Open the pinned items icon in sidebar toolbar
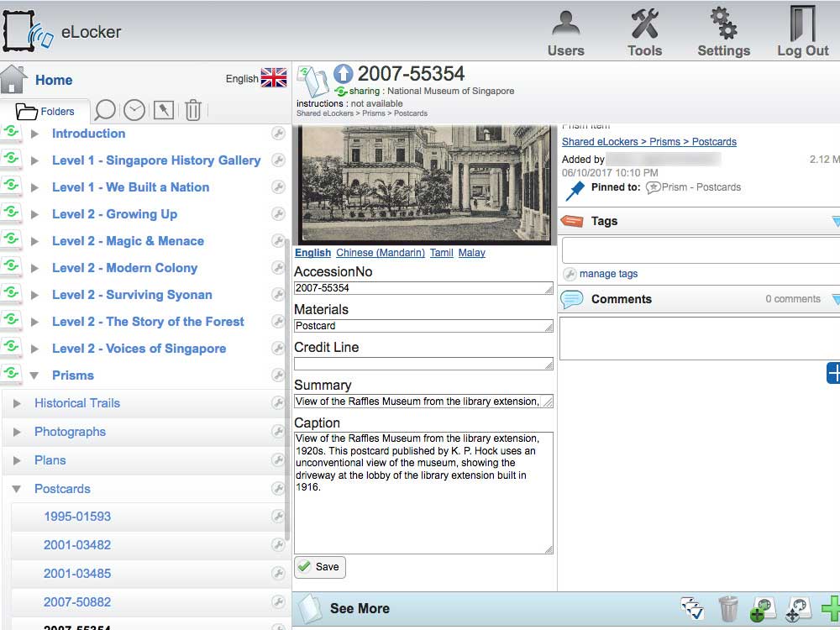Viewport: 840px width, 630px height. (164, 110)
